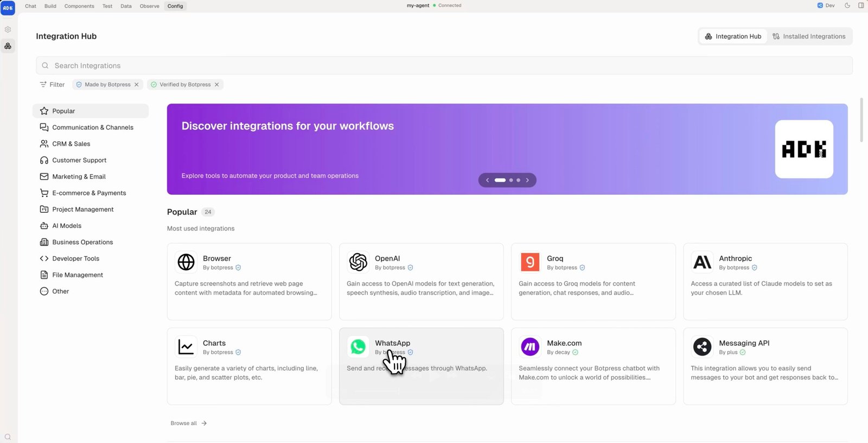This screenshot has width=868, height=443.
Task: Select the Config menu tab
Action: coord(175,6)
